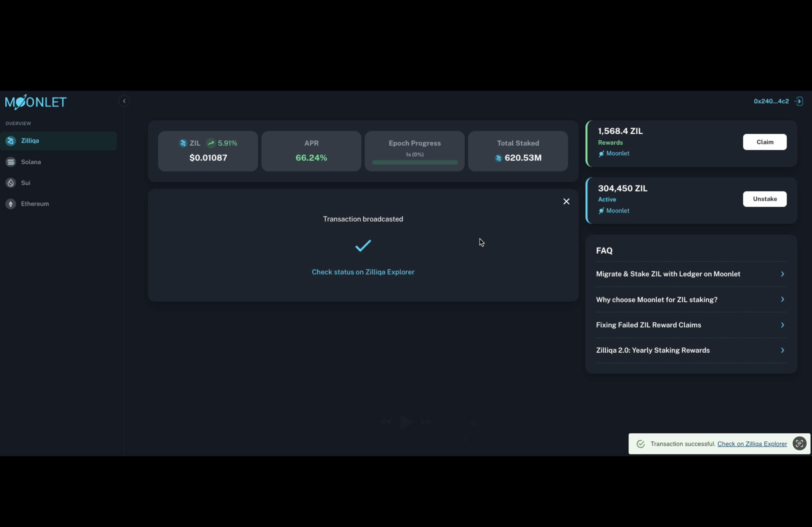Expand Fixing Failed ZIL Reward Claims FAQ
812x527 pixels.
[691, 325]
